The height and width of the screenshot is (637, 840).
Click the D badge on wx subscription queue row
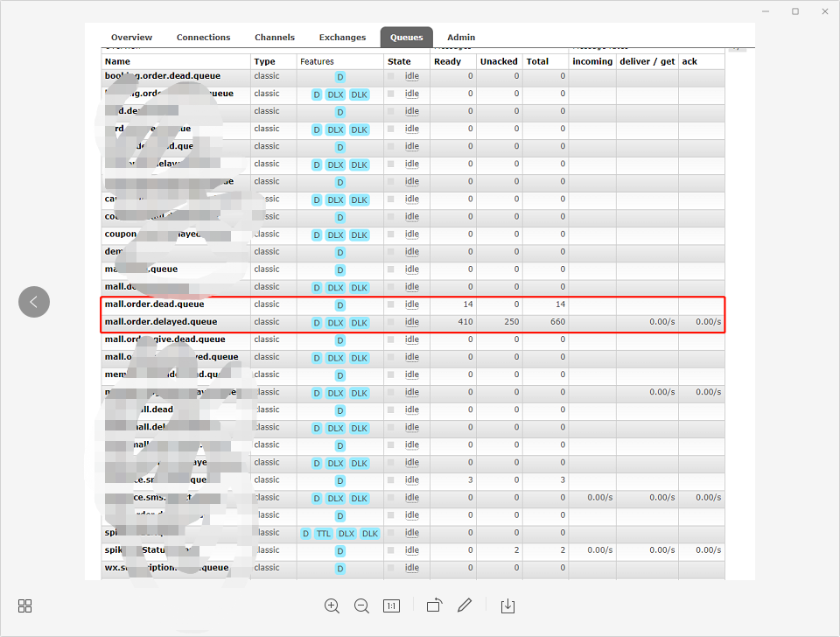pyautogui.click(x=339, y=569)
